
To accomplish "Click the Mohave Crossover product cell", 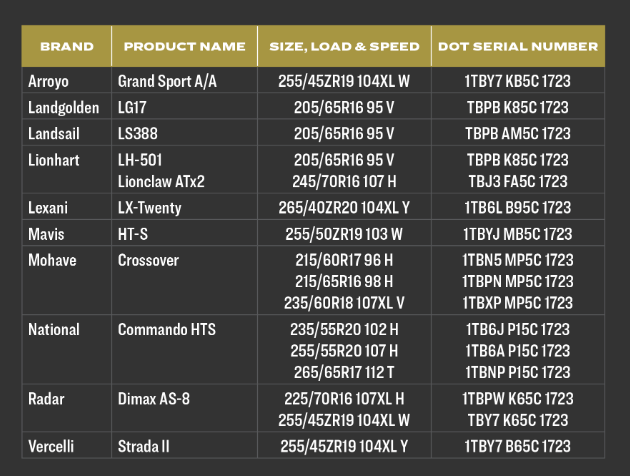I will point(151,260).
